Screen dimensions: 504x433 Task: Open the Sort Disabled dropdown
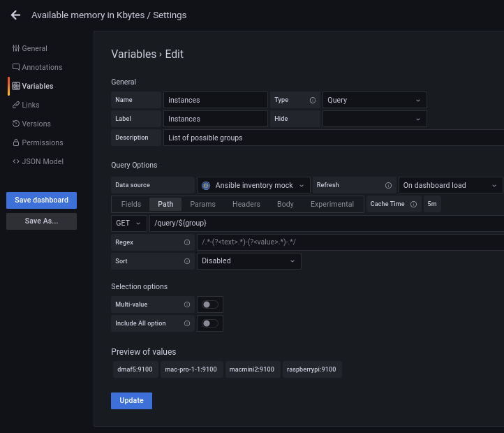[x=249, y=261]
